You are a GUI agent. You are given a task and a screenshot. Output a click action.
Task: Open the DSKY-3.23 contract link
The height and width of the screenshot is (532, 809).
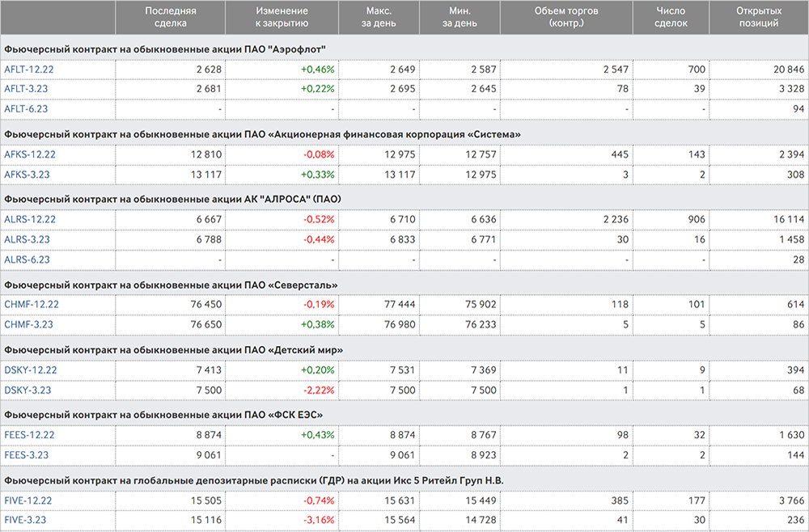click(x=28, y=391)
